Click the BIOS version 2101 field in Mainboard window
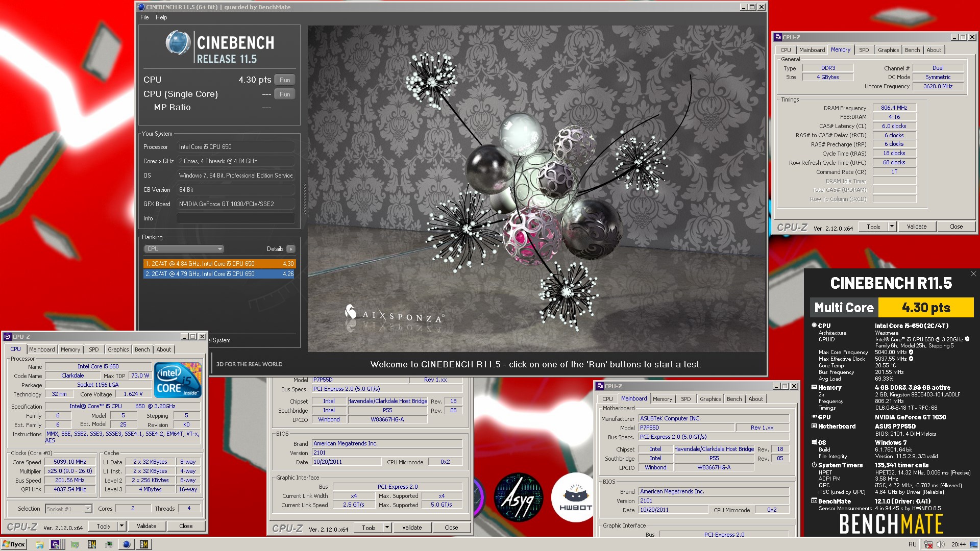 [x=714, y=501]
